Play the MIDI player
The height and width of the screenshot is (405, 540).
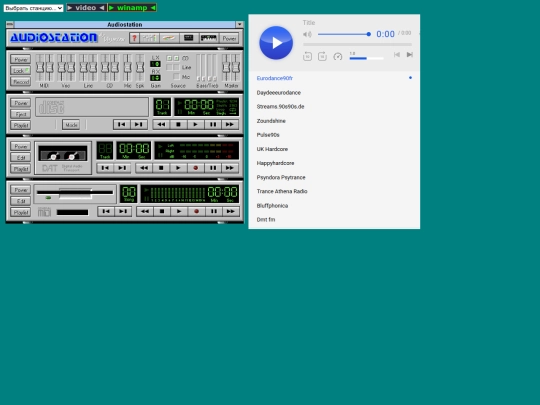coord(179,211)
